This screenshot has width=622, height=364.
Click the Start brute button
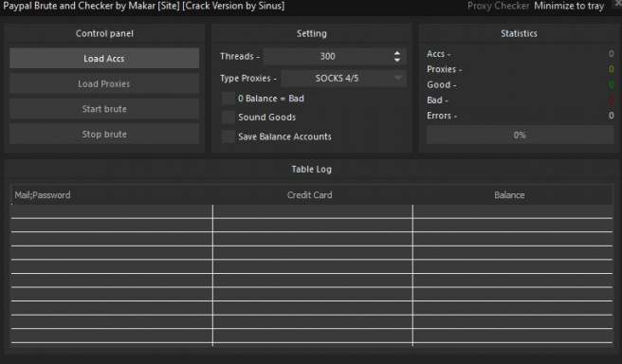[104, 109]
